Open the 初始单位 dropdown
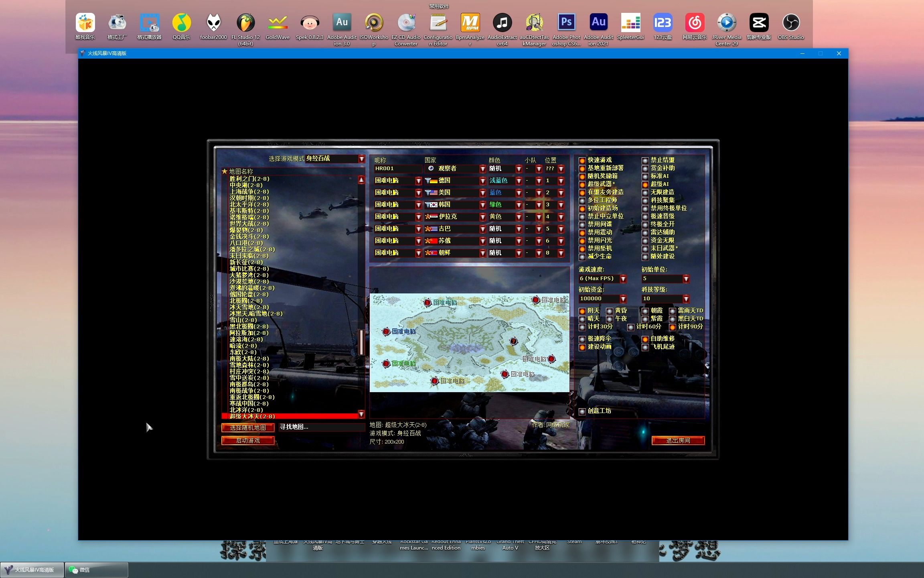The width and height of the screenshot is (924, 578). 686,279
